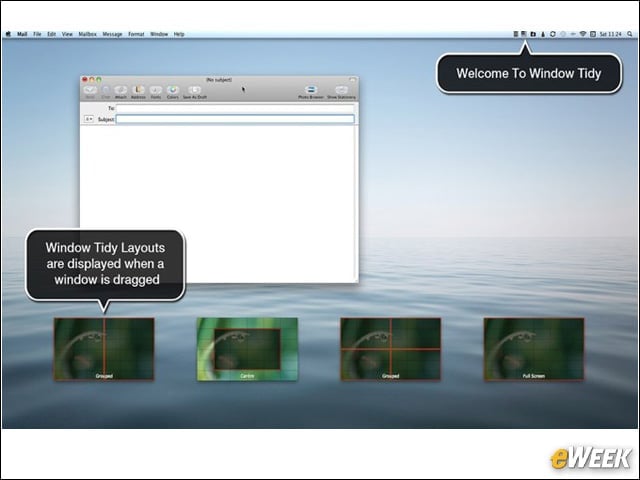
Task: Open the Window menu
Action: click(159, 34)
